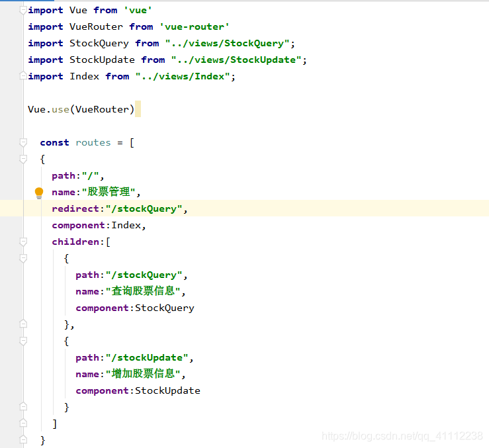Collapse the 'children:[' fold marker
Screen dimensions: 489x448
tap(23, 242)
